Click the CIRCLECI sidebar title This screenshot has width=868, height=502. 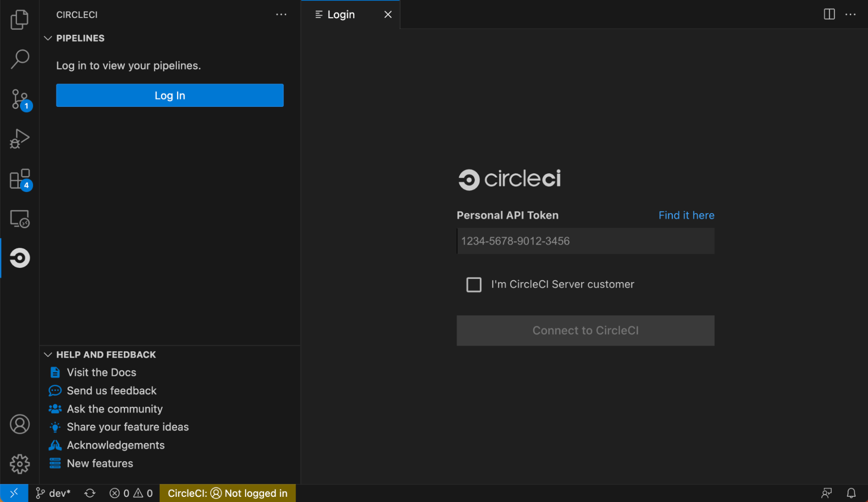[77, 15]
